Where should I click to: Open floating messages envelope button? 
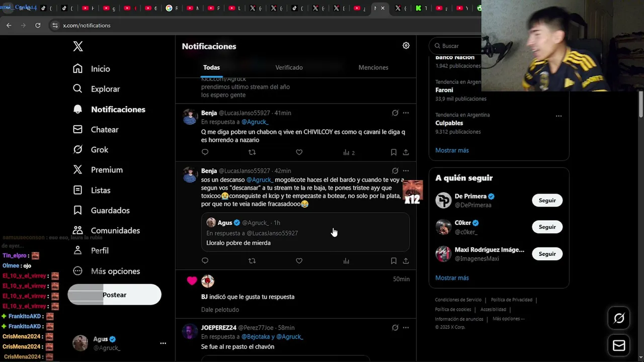coord(619,346)
